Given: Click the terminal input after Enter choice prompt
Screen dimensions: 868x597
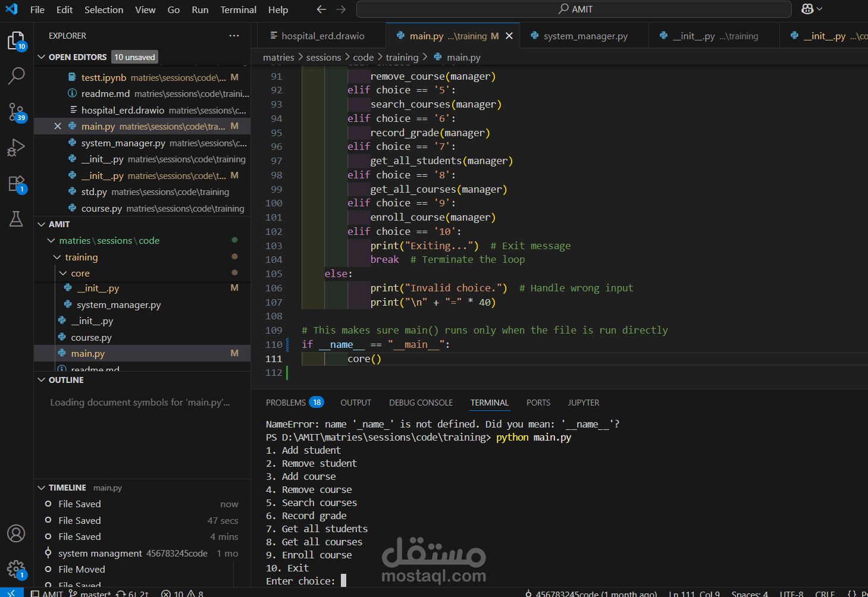Looking at the screenshot, I should [x=343, y=581].
